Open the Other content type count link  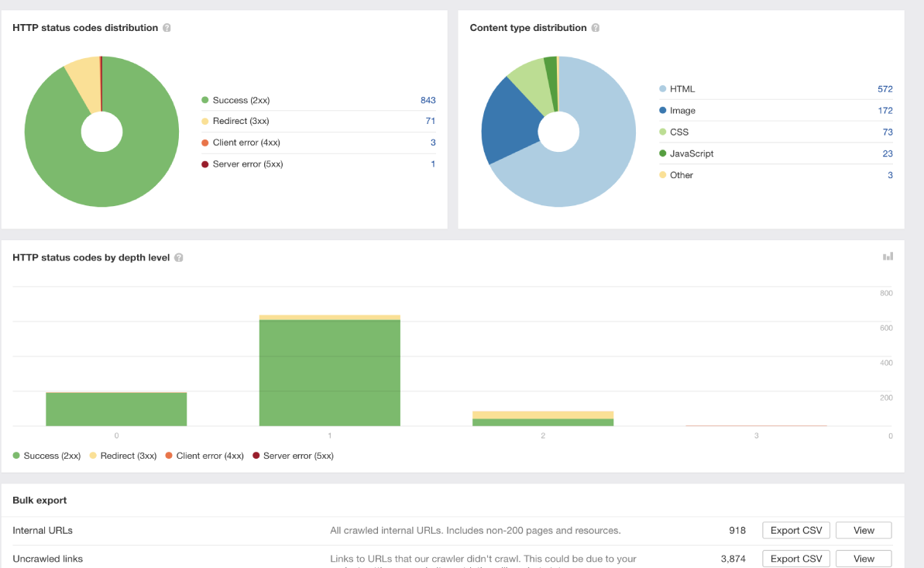coord(891,175)
